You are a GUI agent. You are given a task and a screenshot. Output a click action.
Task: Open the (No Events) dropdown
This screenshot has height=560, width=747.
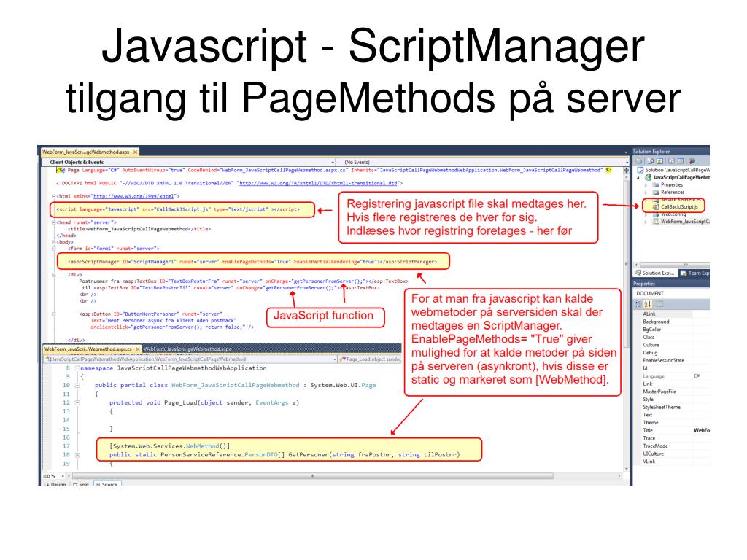pos(484,162)
